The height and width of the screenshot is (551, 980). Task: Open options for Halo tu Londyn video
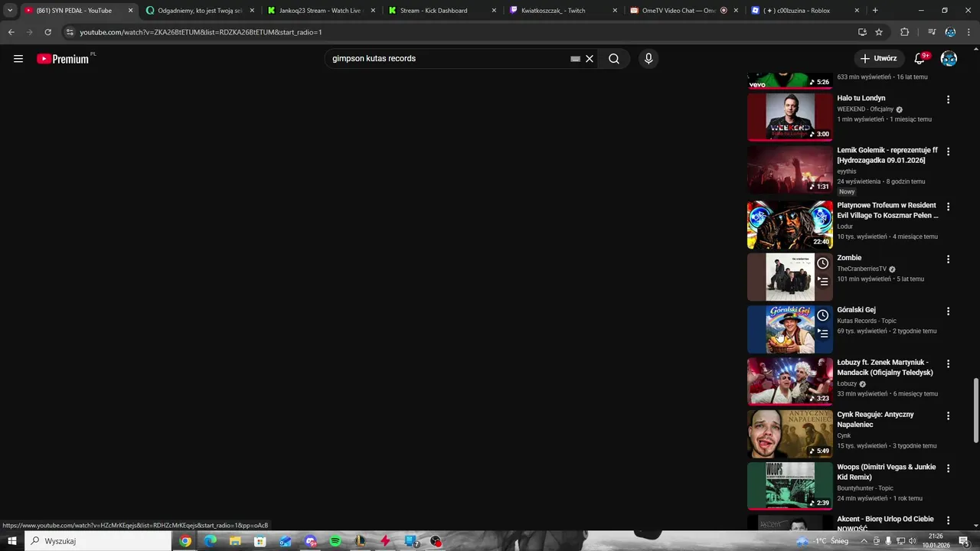948,99
